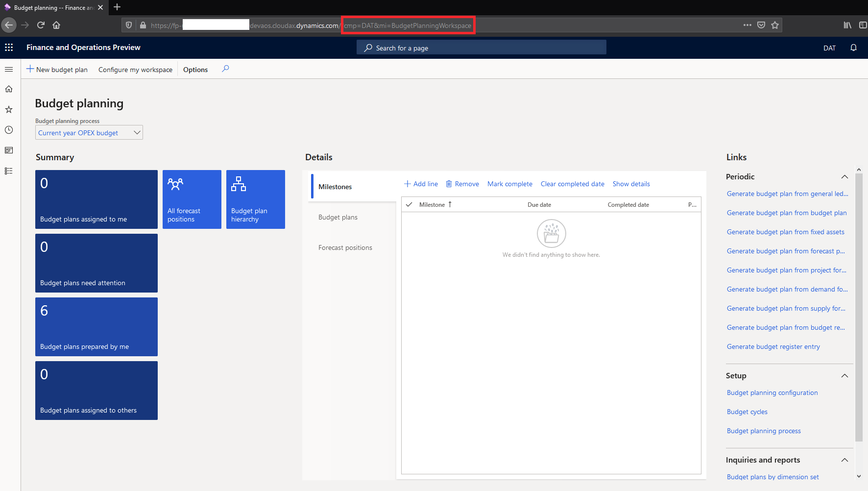Image resolution: width=868 pixels, height=491 pixels.
Task: Click Clear completed date
Action: coord(573,184)
